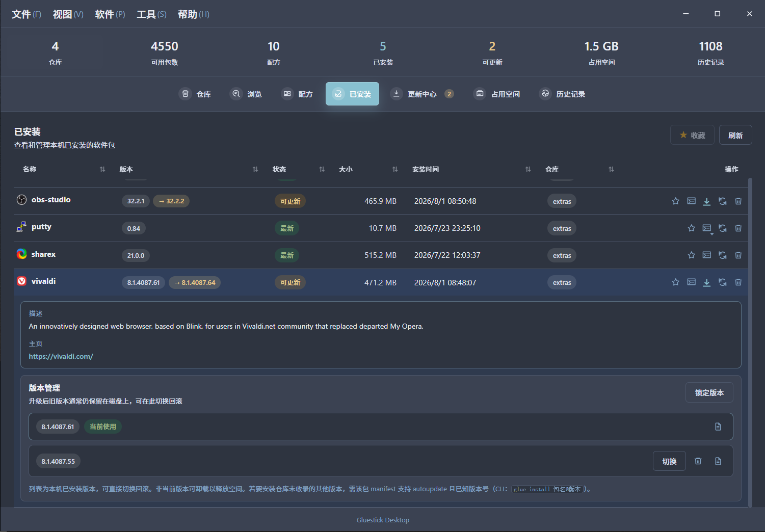Open the 工具 menu
This screenshot has height=532, width=765.
[151, 14]
